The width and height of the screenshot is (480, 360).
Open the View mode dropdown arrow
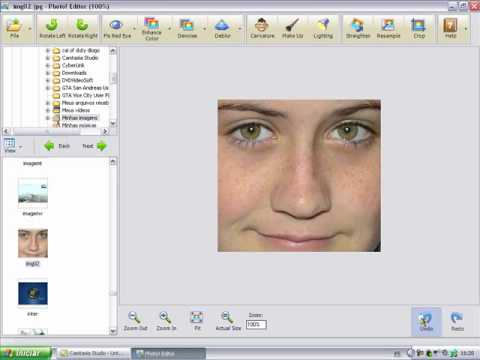(21, 147)
